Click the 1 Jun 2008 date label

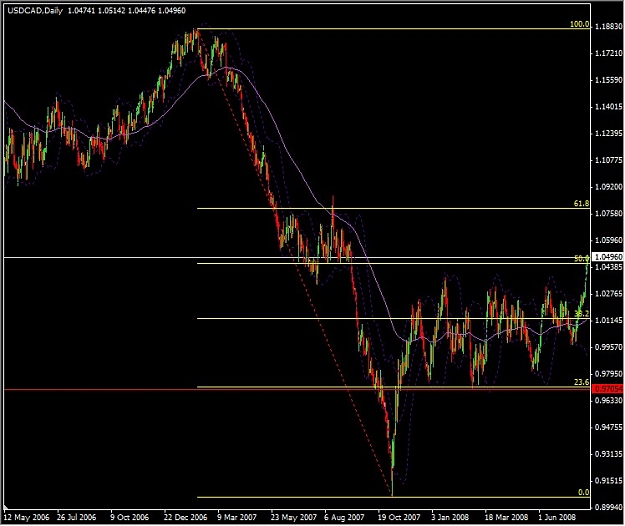point(557,517)
